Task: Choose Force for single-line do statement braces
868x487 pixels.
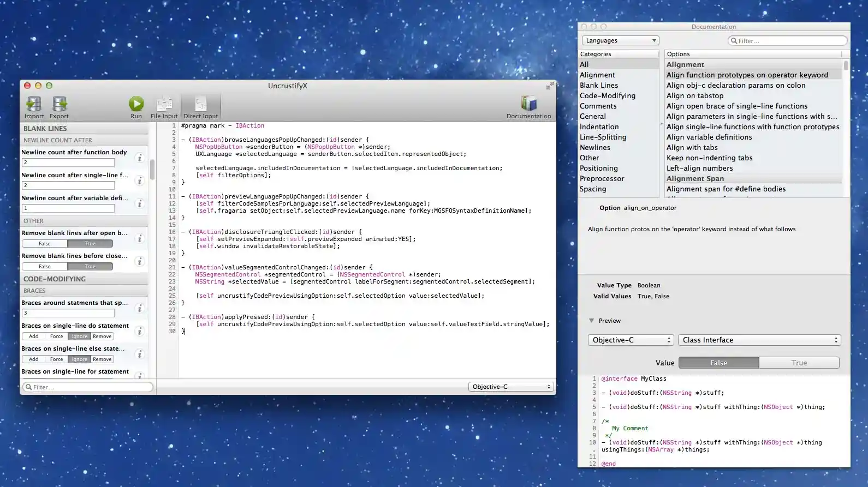Action: [56, 336]
